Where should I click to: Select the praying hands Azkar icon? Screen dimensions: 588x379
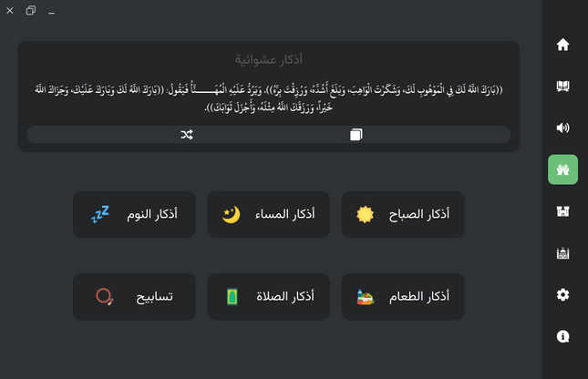pyautogui.click(x=562, y=169)
